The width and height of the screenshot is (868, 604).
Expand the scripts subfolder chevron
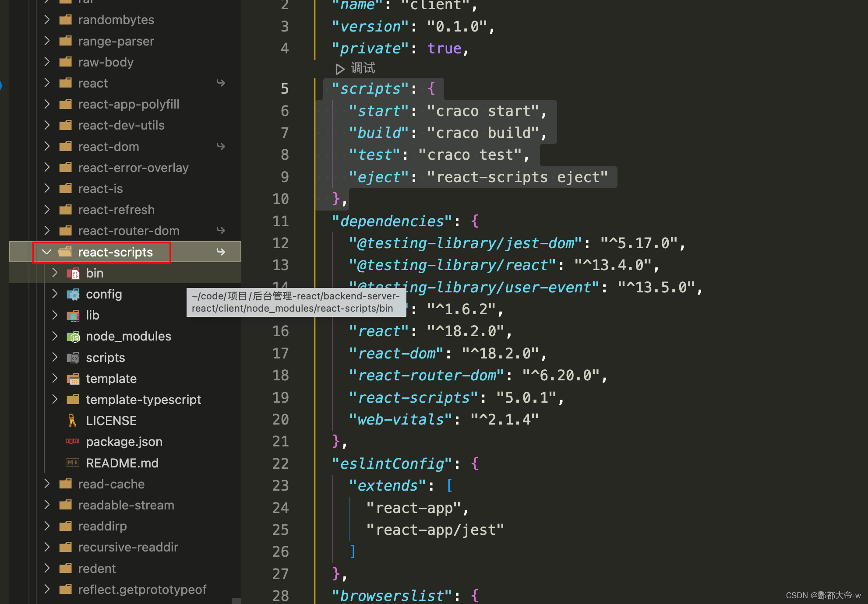[x=55, y=357]
